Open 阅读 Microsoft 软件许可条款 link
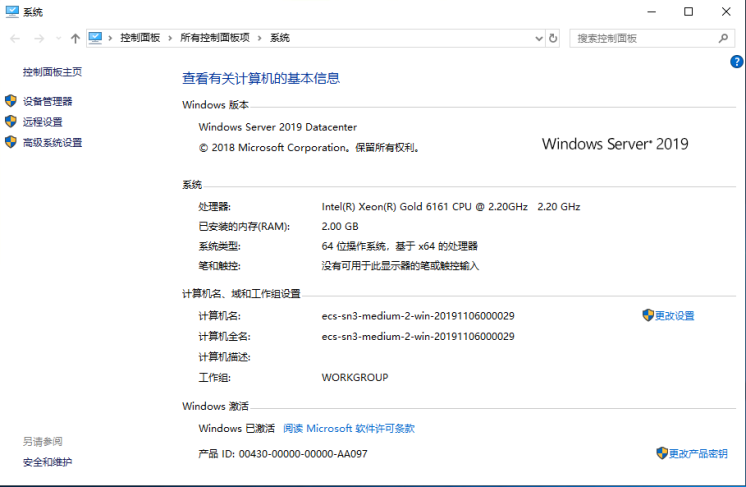The image size is (746, 487). (x=349, y=429)
